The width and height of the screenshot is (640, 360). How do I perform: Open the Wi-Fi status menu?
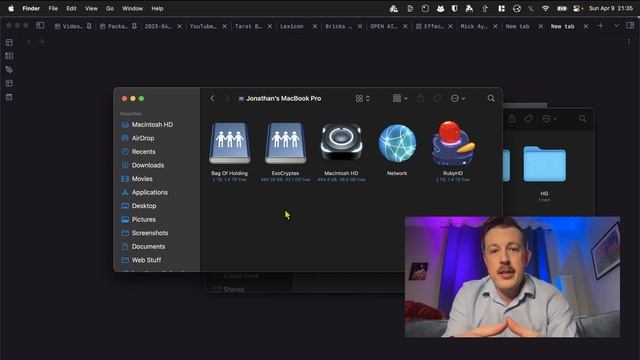545,8
